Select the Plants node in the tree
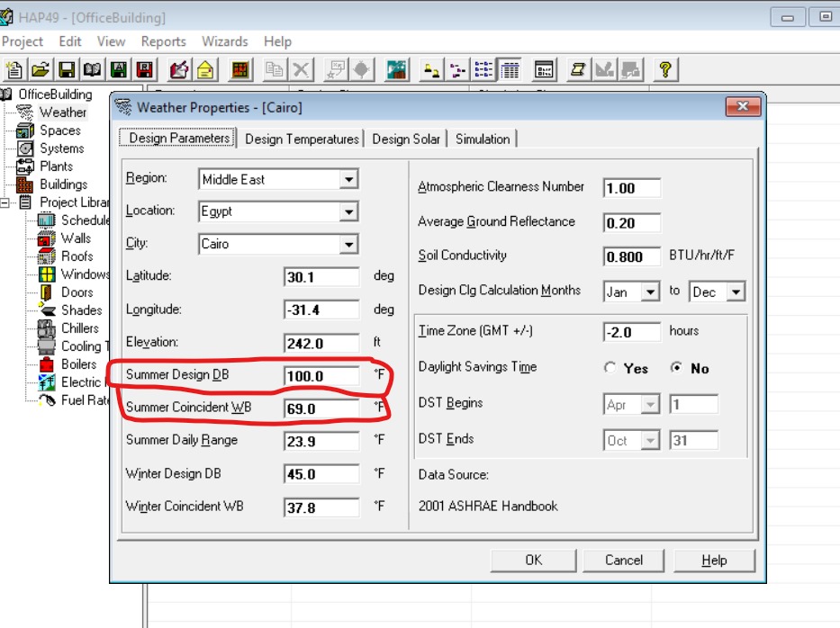 tap(56, 166)
